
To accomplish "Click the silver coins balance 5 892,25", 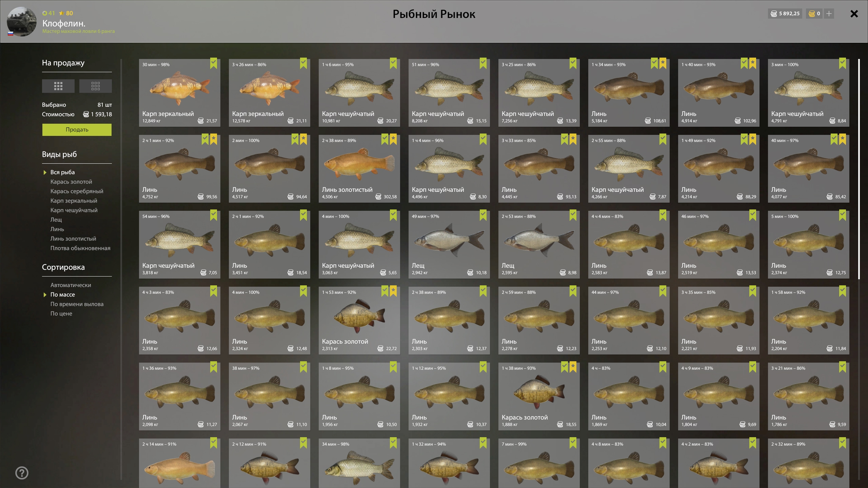I will pyautogui.click(x=785, y=14).
